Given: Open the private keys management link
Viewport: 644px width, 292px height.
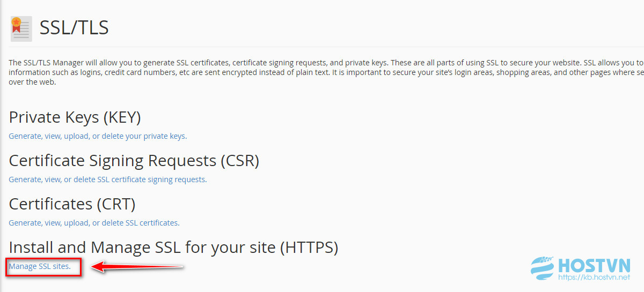Looking at the screenshot, I should (98, 136).
